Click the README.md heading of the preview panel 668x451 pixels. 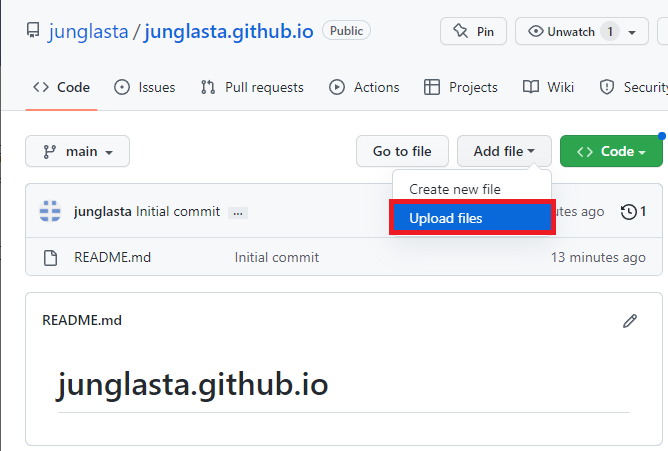point(82,320)
